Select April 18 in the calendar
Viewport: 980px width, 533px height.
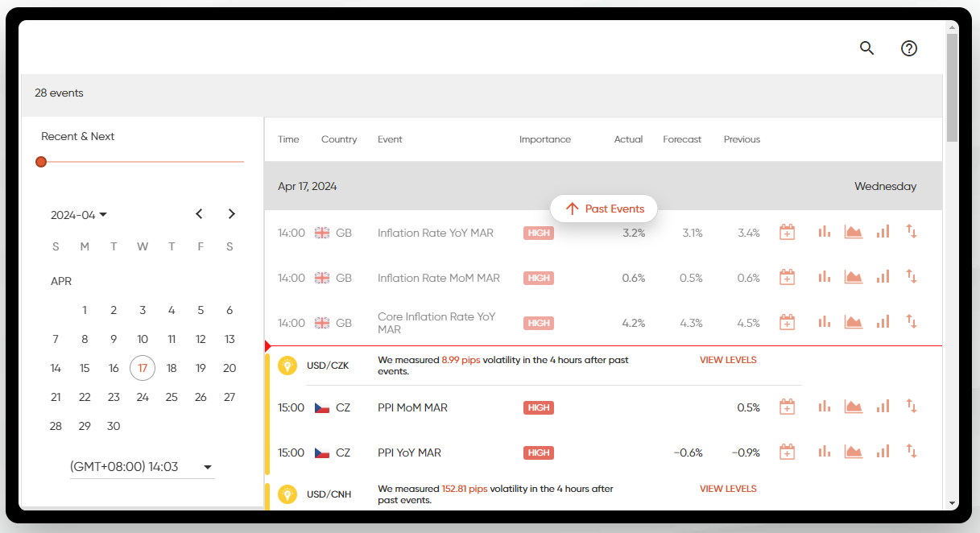172,368
